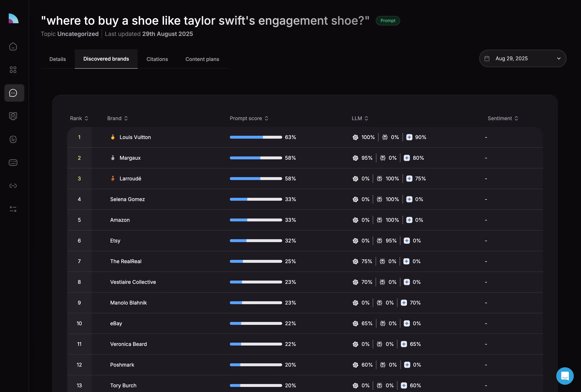Viewport: 581px width, 392px height.
Task: Open the four-squares dashboard sidebar icon
Action: tap(13, 70)
